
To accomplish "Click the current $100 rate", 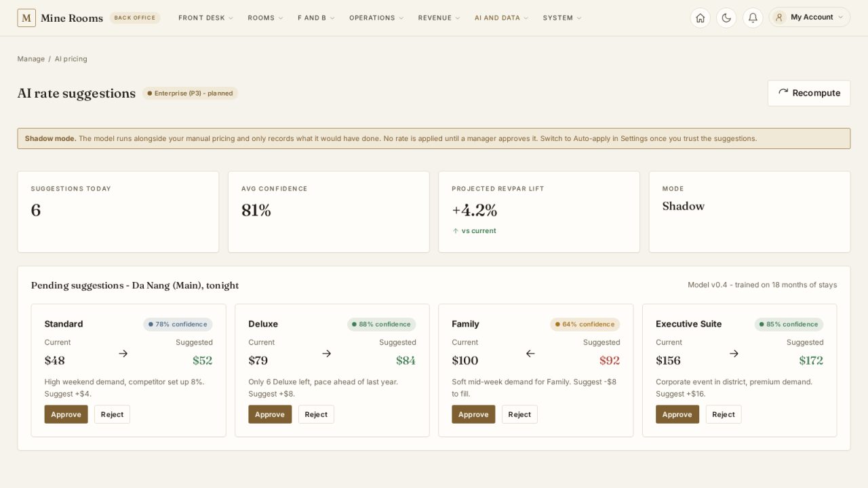I will tap(465, 361).
